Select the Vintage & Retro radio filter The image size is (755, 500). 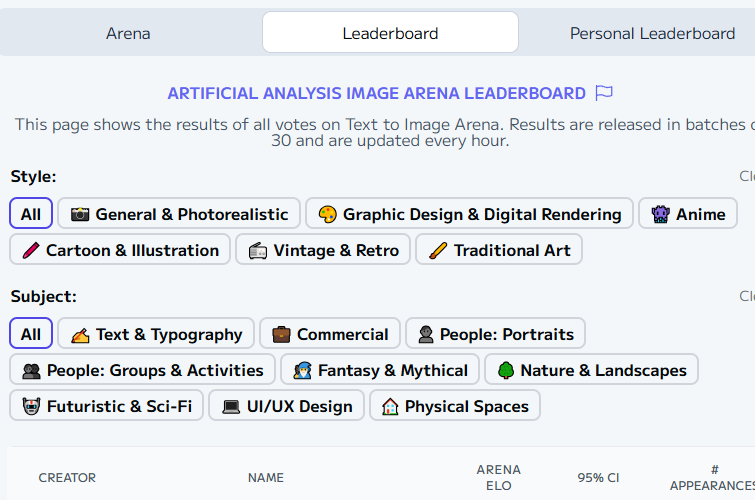pyautogui.click(x=323, y=250)
